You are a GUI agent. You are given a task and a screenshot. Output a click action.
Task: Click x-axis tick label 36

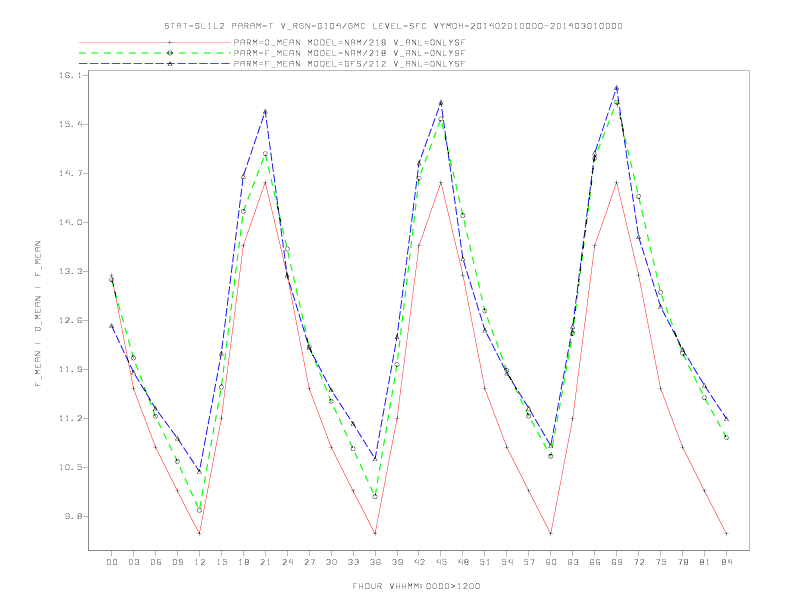(375, 562)
